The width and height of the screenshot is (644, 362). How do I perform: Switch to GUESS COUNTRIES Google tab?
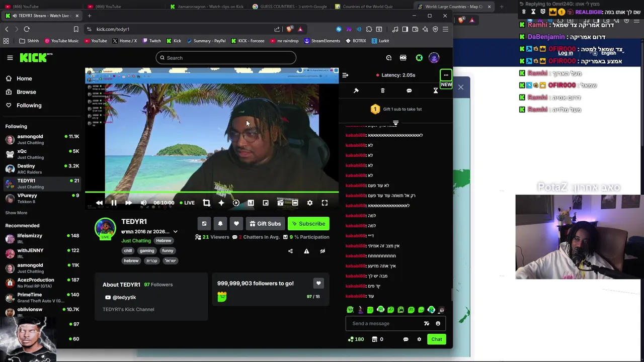(289, 7)
